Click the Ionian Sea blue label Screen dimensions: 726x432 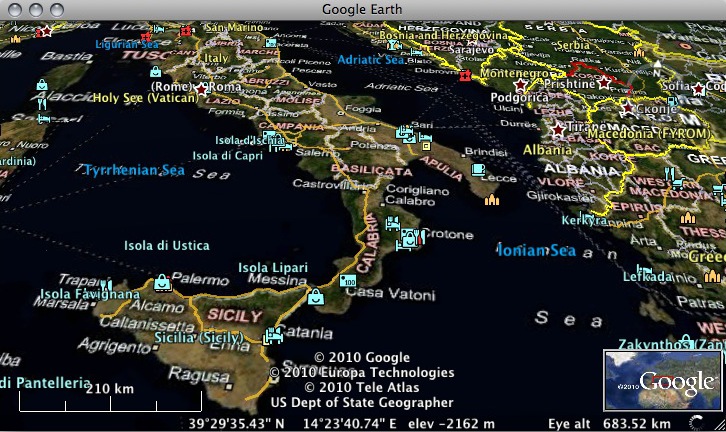(536, 250)
